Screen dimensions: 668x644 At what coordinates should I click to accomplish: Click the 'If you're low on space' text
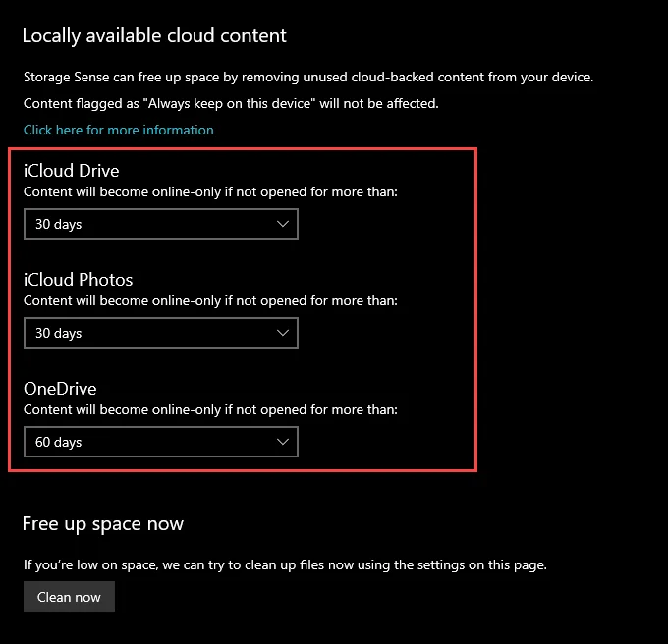point(285,564)
